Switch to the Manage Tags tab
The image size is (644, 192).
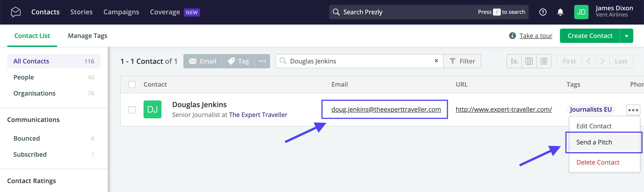(x=87, y=36)
